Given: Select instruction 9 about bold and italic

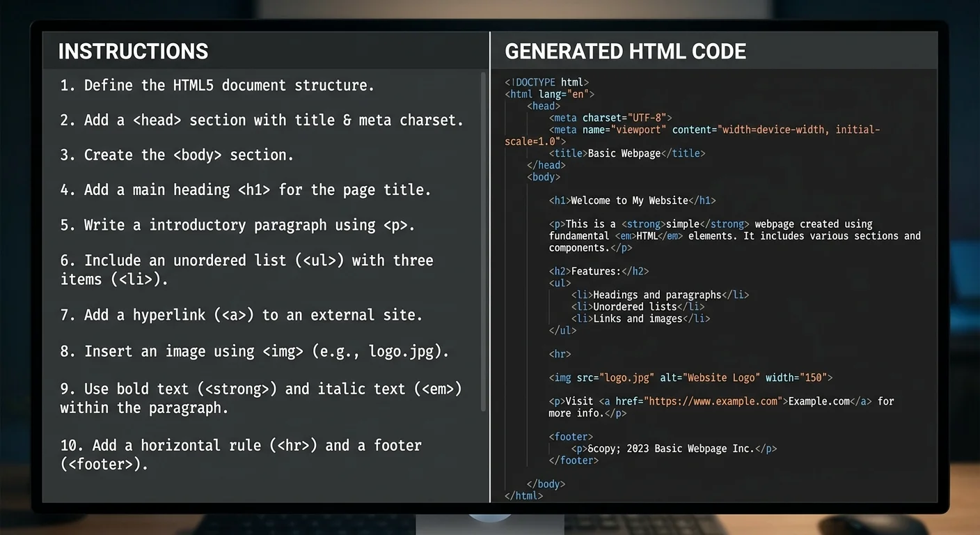Looking at the screenshot, I should (261, 398).
